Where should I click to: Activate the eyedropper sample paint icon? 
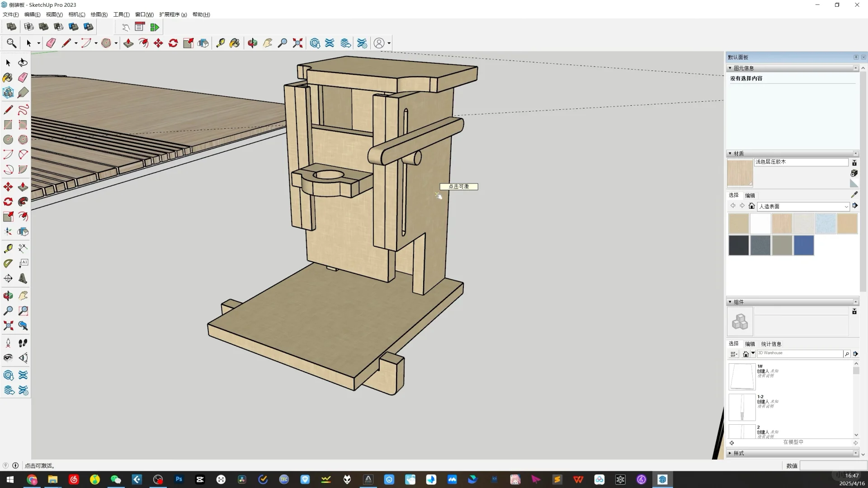click(854, 195)
